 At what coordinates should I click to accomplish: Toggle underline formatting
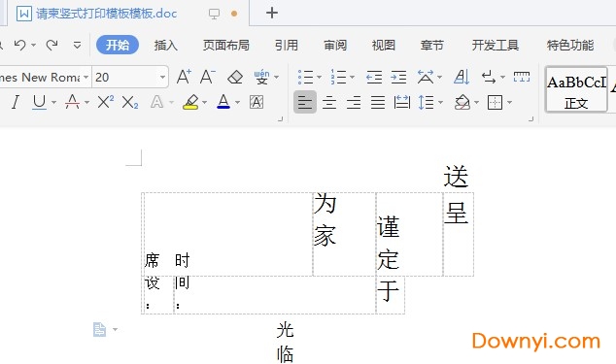pyautogui.click(x=39, y=102)
